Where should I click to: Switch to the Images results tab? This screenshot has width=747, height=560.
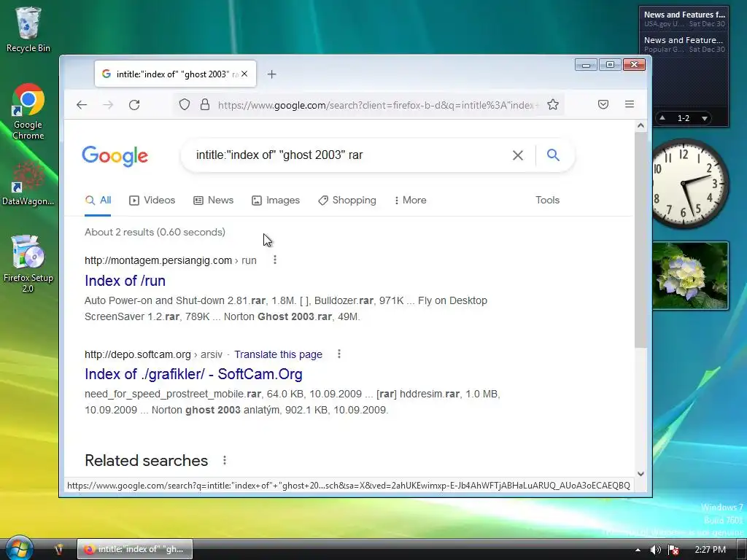click(x=276, y=201)
